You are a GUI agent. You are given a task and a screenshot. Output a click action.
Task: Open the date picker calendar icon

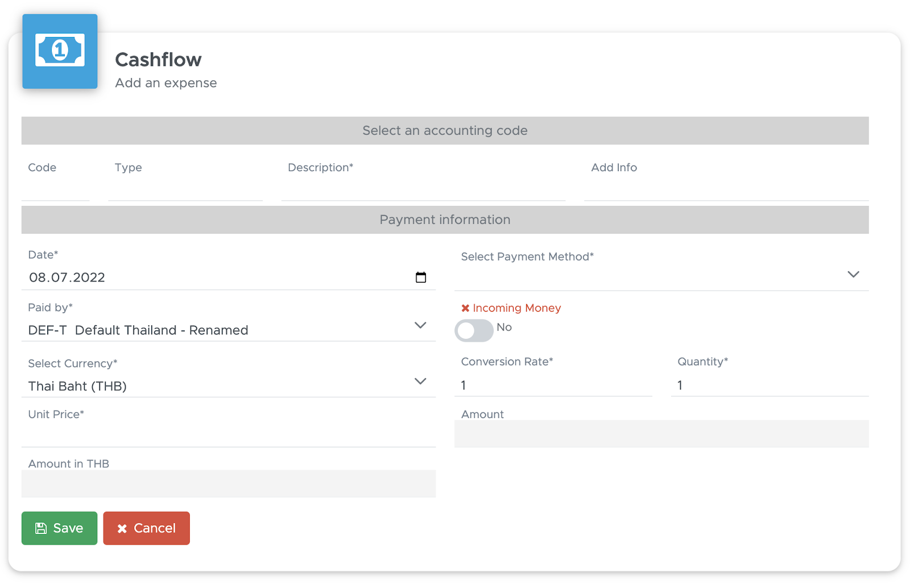pos(421,278)
